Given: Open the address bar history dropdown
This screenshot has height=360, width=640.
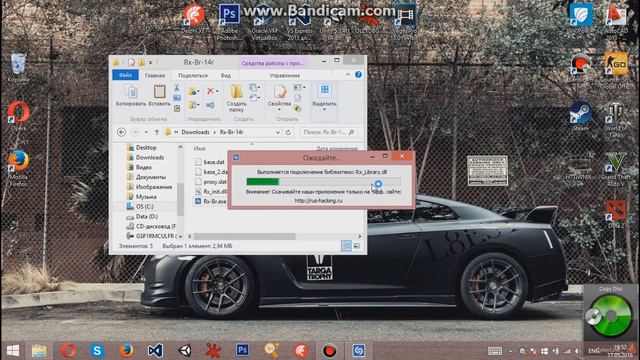Looking at the screenshot, I should 278,132.
